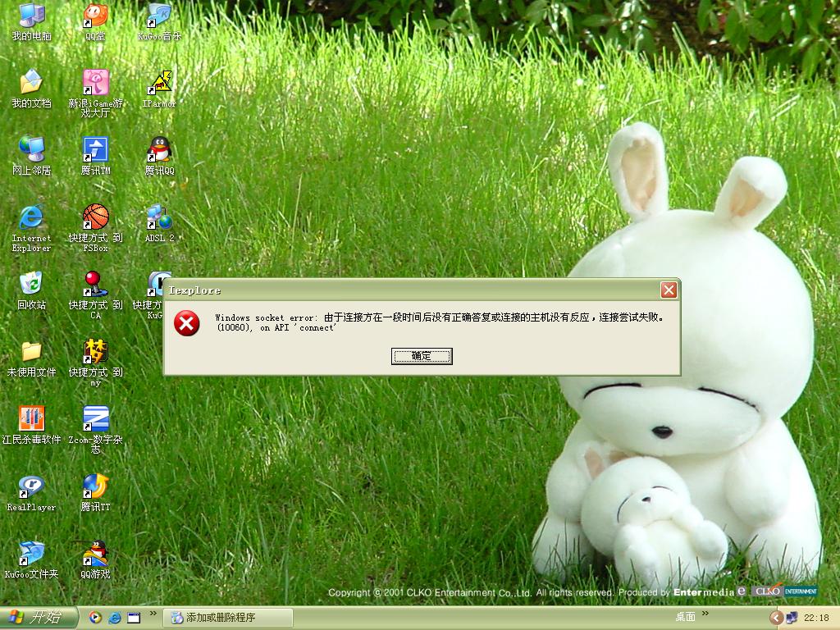Viewport: 840px width, 630px height.
Task: Click the 桌面 toolbar label
Action: point(685,617)
